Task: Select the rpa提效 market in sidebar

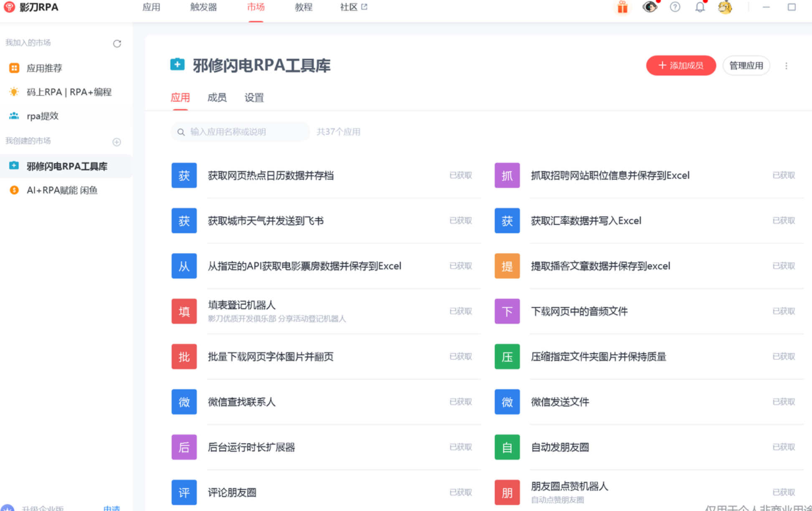Action: (43, 116)
